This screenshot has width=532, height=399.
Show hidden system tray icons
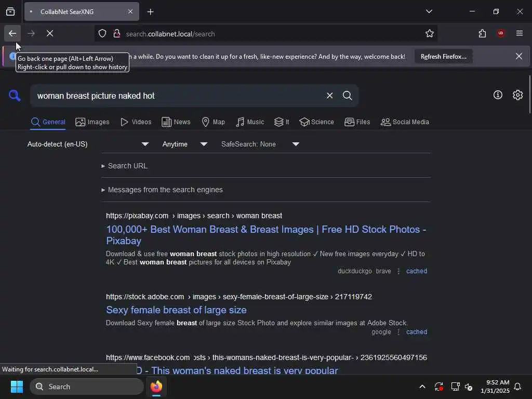click(422, 387)
